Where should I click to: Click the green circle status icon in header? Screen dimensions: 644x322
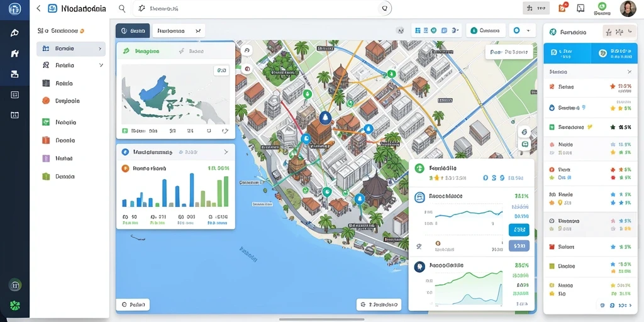click(x=602, y=6)
